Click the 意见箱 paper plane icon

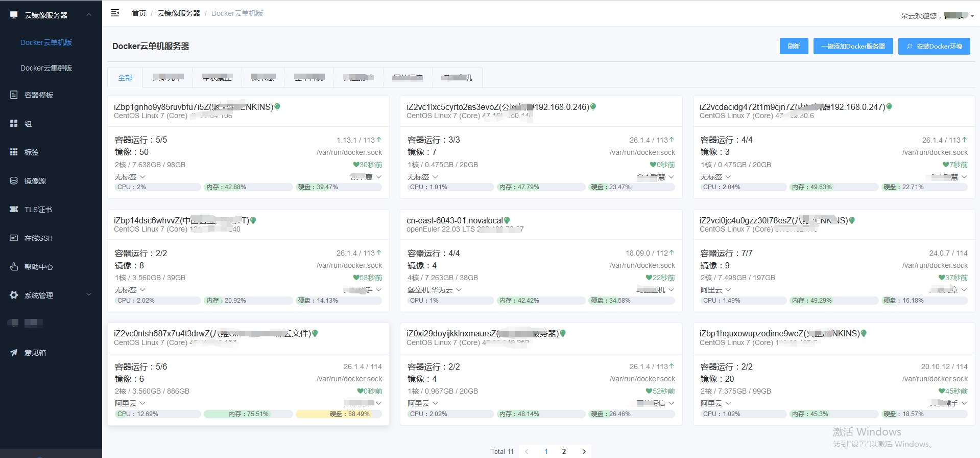(x=14, y=352)
